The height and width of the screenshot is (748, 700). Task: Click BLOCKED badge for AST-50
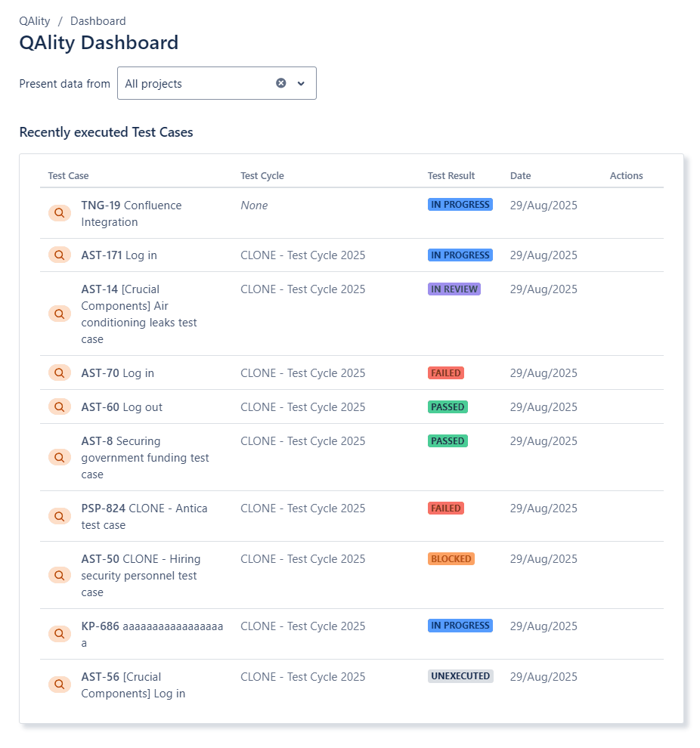click(451, 558)
